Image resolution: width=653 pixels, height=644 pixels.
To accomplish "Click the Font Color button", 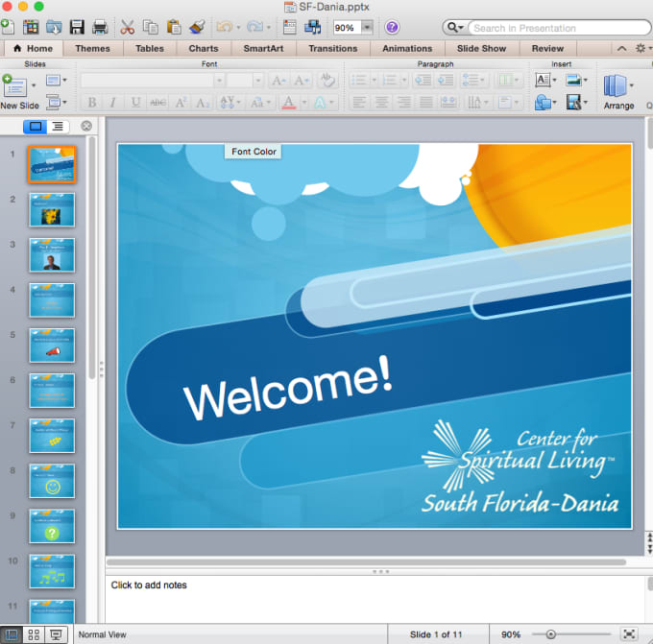I will tap(289, 102).
